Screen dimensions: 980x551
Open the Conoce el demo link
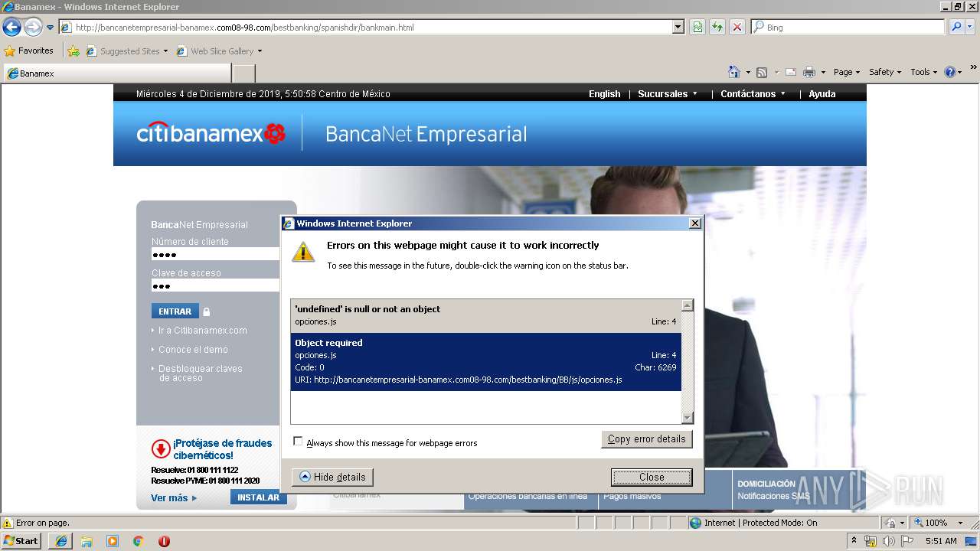point(193,350)
